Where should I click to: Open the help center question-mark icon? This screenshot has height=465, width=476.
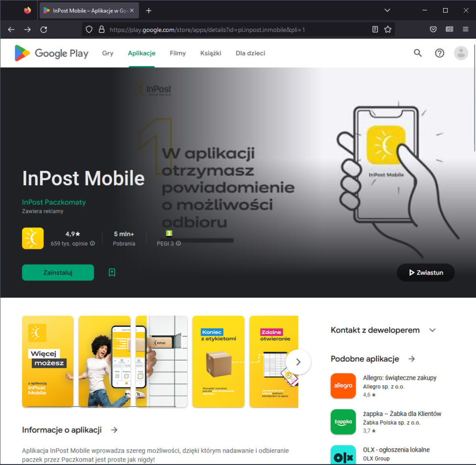(x=439, y=53)
